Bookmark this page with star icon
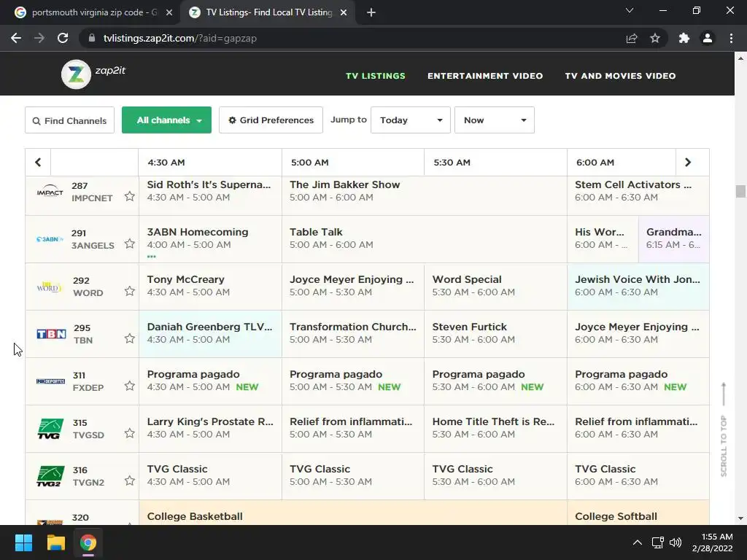 point(655,38)
